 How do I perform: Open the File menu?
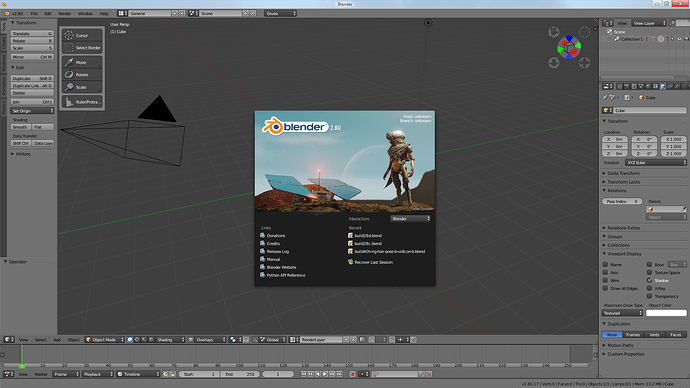(x=34, y=14)
